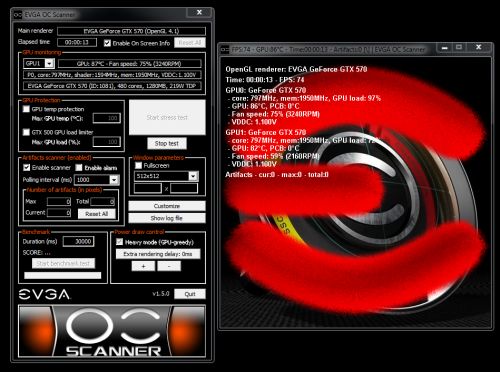
Task: Minimize the render window
Action: 444,48
